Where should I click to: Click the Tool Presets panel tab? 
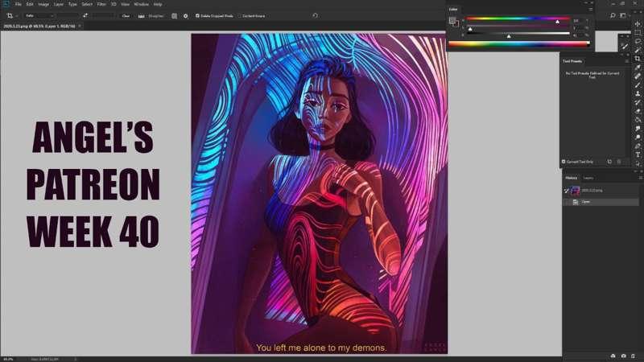[572, 61]
